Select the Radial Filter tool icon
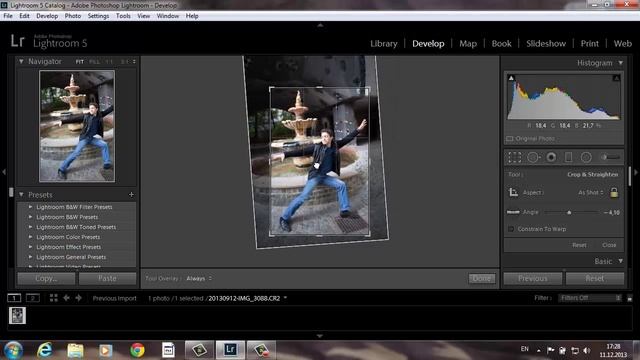640x360 pixels. coord(586,157)
